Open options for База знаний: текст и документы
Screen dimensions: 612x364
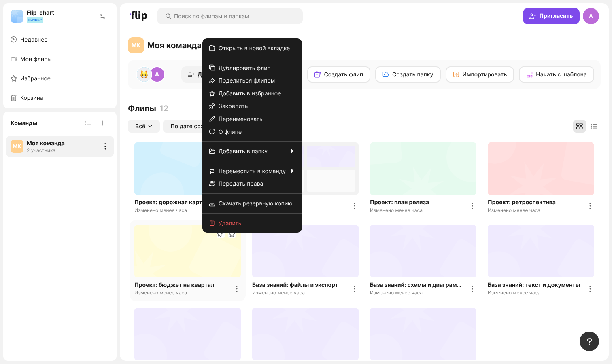pyautogui.click(x=590, y=289)
